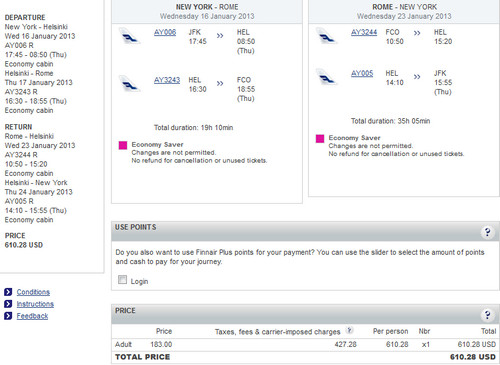Open flight AY005 details link
Screen dimensions: 500x365
click(362, 73)
